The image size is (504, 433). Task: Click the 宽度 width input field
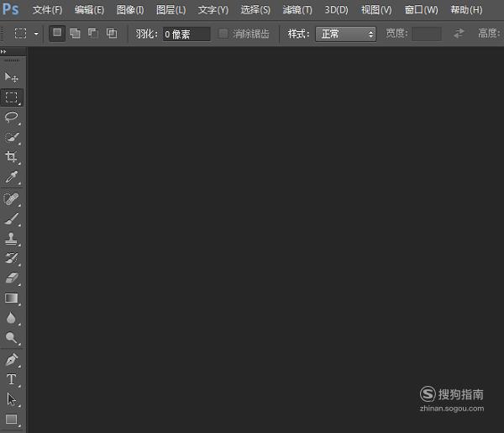click(x=426, y=34)
